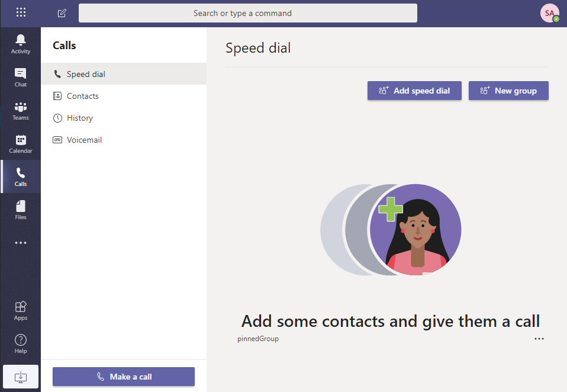Click the Help question mark icon
Viewport: 567px width, 392px height.
click(21, 343)
